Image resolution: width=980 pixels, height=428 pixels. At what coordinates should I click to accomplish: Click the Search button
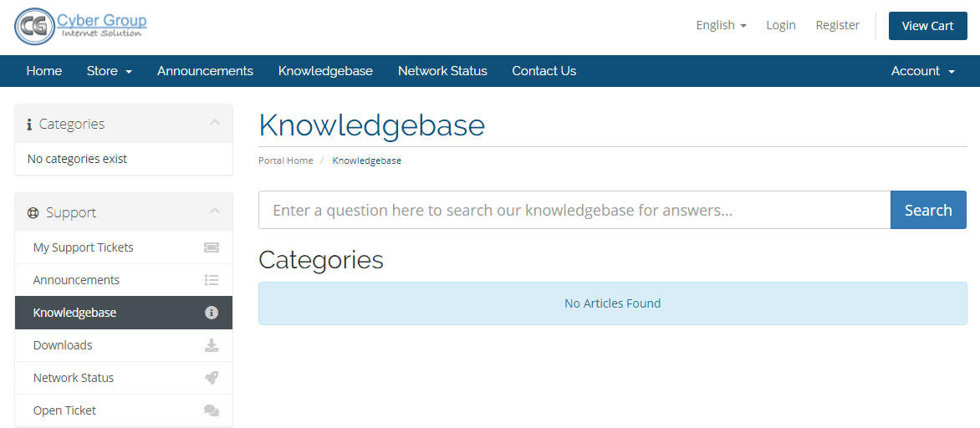(928, 210)
